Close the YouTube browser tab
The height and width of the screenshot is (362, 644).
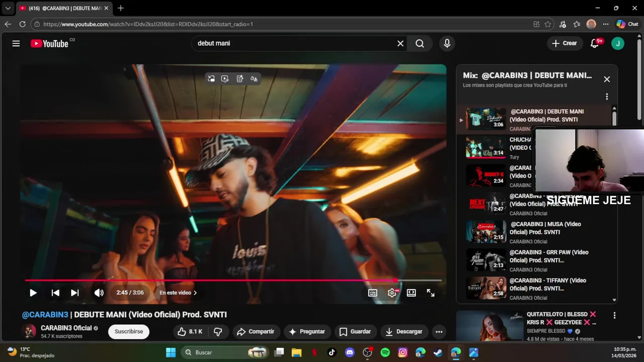[x=106, y=8]
